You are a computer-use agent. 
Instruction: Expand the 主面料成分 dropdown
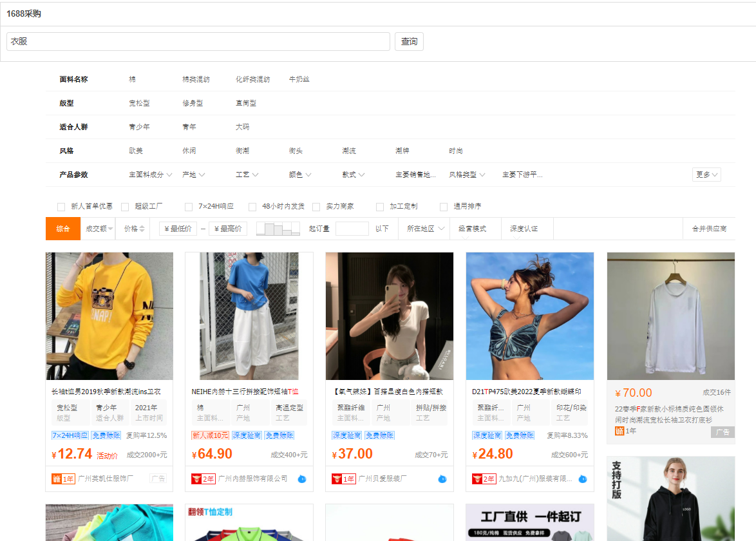[151, 175]
